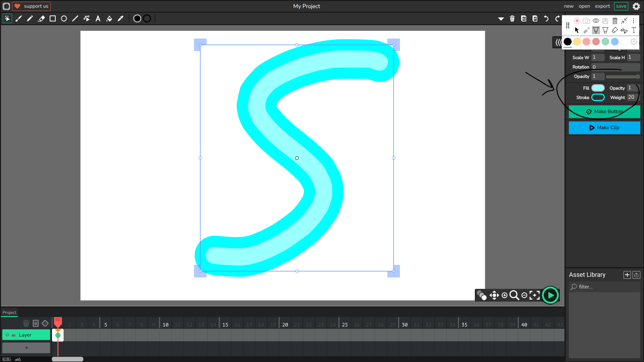644x362 pixels.
Task: Select the Eraser tool in the toolbar
Action: 41,19
